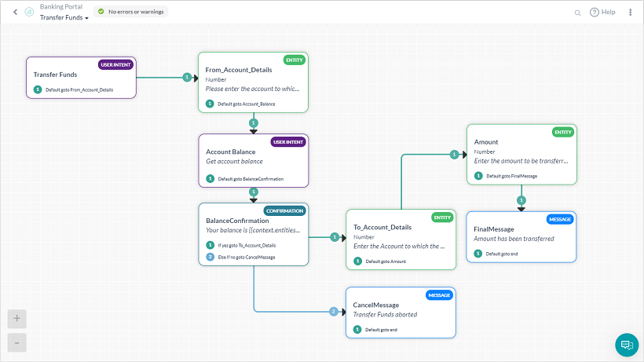Zoom out with the minus button

(x=16, y=342)
